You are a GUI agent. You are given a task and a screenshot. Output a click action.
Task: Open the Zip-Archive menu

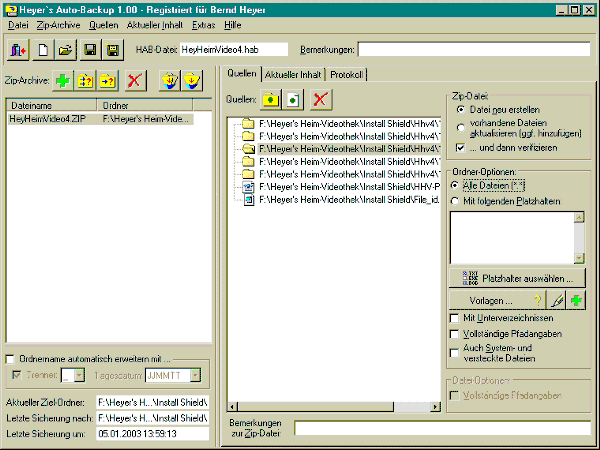(57, 23)
